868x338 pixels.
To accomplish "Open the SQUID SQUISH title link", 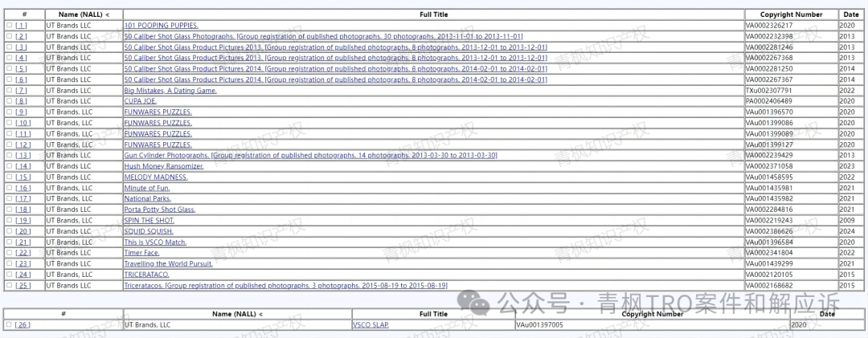I will [x=149, y=231].
